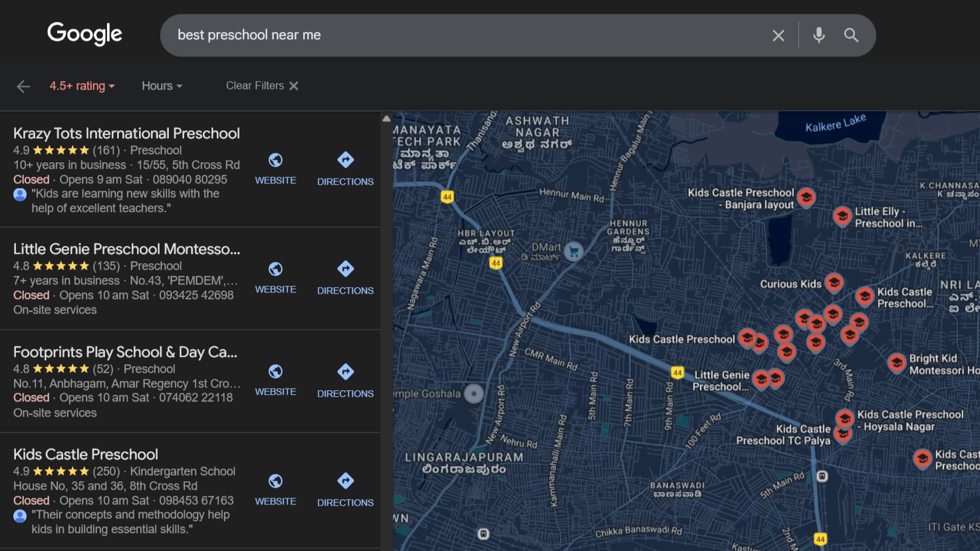Remove the Clear Filters chip
The height and width of the screenshot is (551, 980).
(x=294, y=85)
